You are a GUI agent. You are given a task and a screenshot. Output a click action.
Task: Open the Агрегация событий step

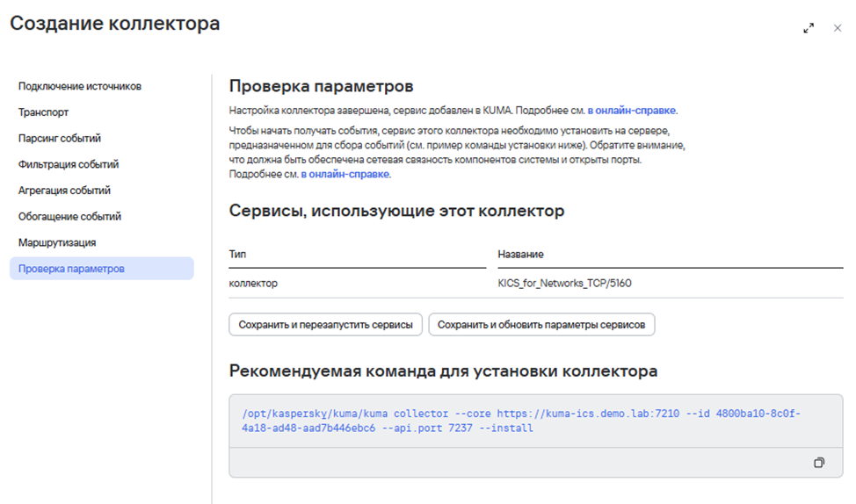click(x=64, y=191)
